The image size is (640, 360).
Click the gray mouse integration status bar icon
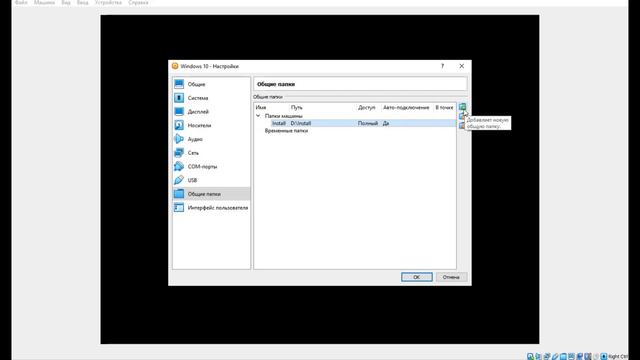(x=596, y=356)
